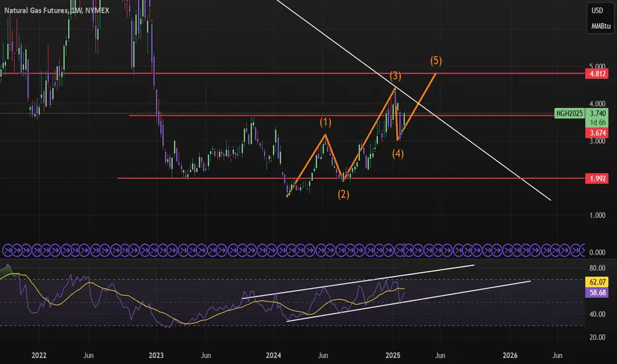
Task: Click the MMBtu unit label
Action: (601, 26)
